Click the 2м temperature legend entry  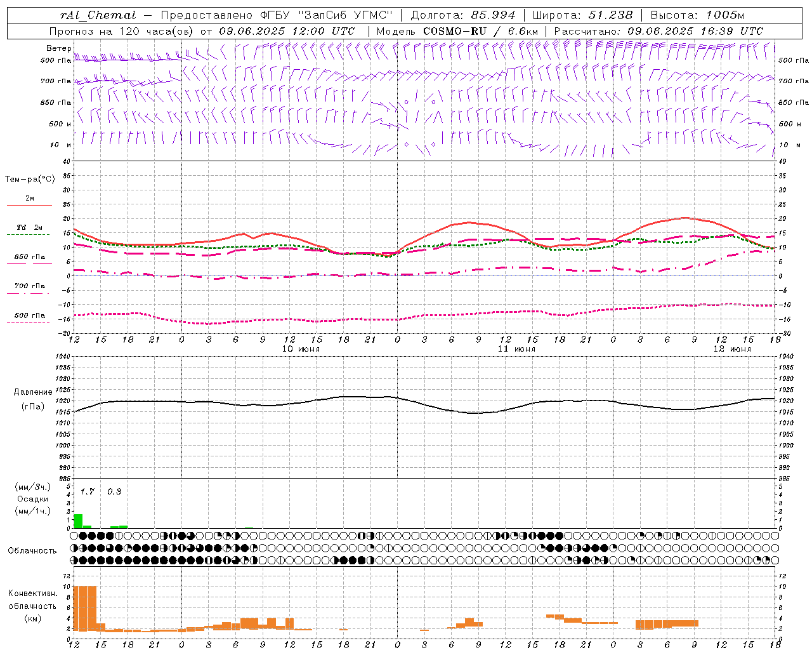[x=30, y=199]
